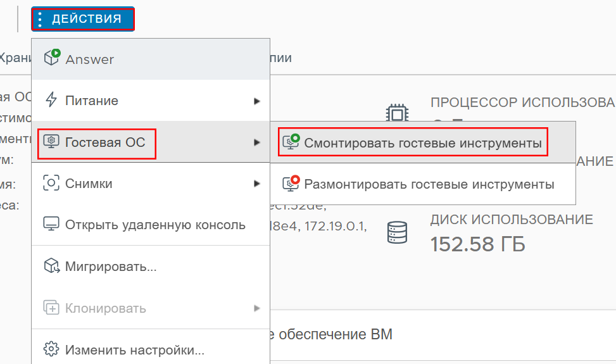The height and width of the screenshot is (364, 616).
Task: Expand the Снимки submenu arrow
Action: (256, 184)
